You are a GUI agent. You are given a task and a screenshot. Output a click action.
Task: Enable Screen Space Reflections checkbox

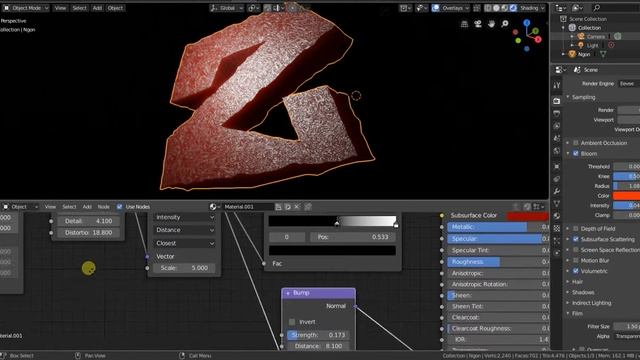[x=576, y=250]
